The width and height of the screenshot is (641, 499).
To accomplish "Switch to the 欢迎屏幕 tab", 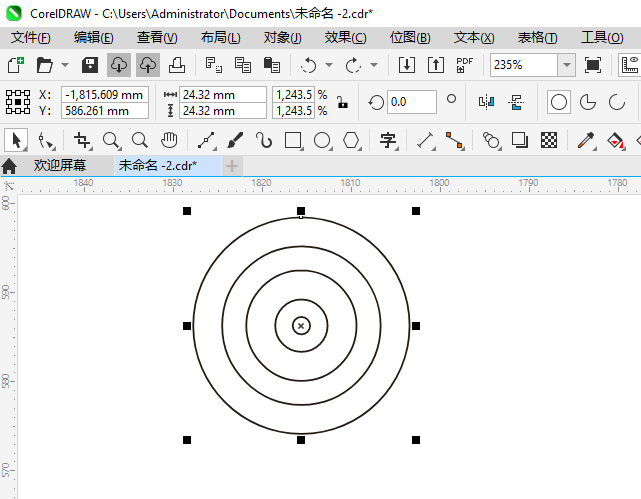I will (59, 165).
